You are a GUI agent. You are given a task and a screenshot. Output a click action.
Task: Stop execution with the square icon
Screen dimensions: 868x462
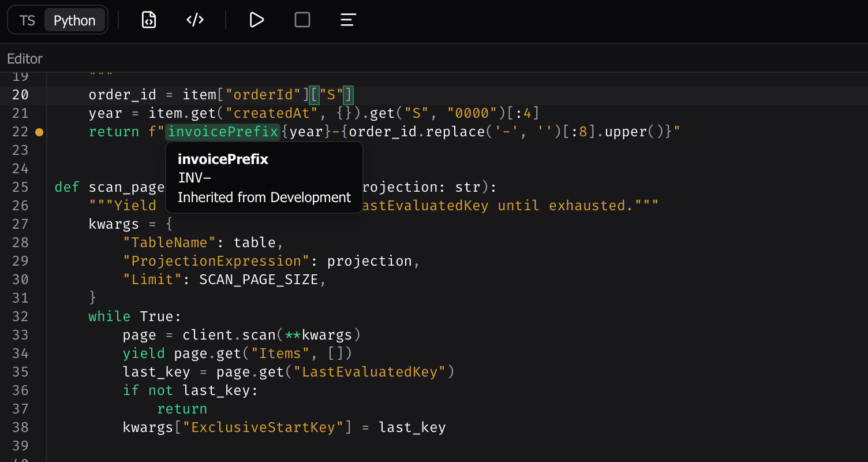click(x=302, y=20)
